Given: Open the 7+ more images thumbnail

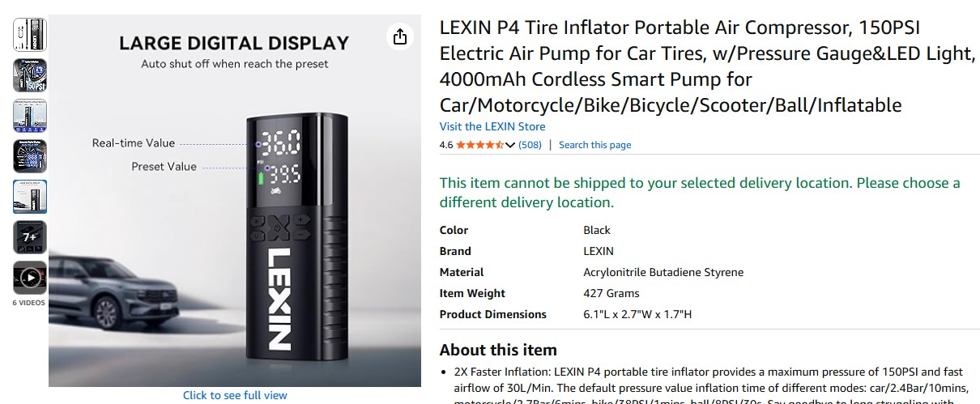Looking at the screenshot, I should coord(30,237).
